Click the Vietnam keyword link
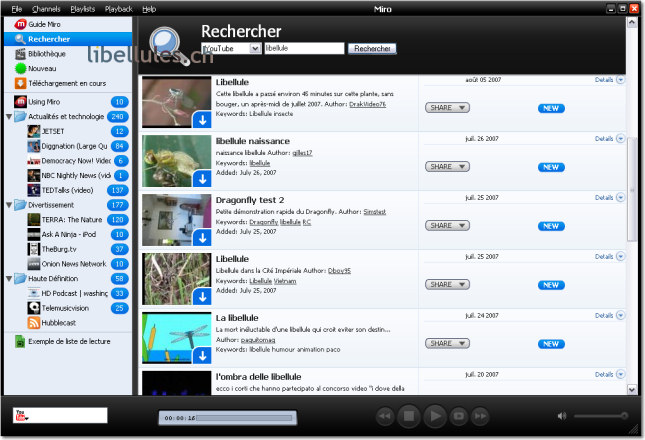The image size is (645, 440). coord(285,281)
